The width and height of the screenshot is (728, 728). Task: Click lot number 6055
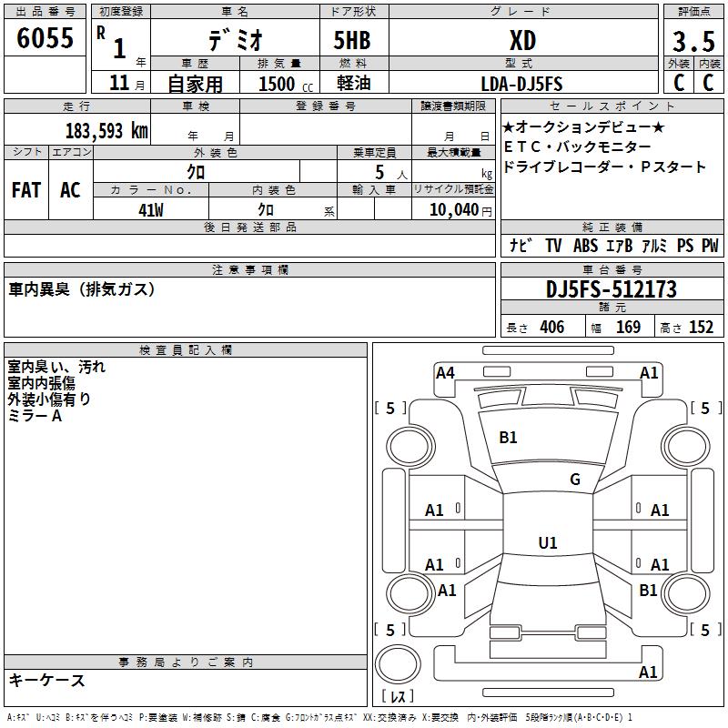45,37
